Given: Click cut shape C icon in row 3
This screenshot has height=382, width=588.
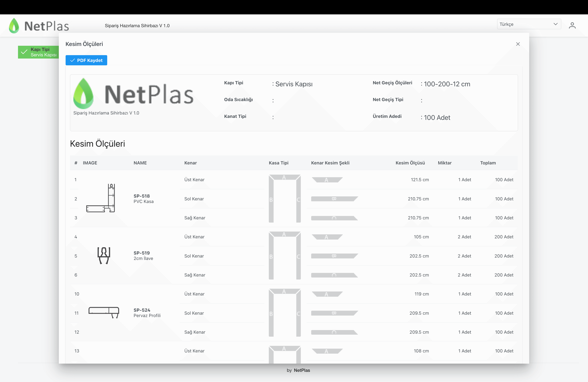Looking at the screenshot, I should pos(334,218).
